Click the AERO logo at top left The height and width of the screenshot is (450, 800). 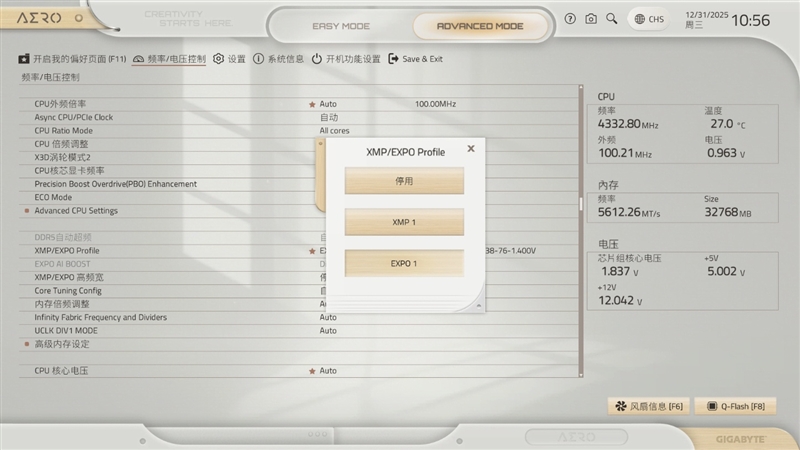pos(39,18)
